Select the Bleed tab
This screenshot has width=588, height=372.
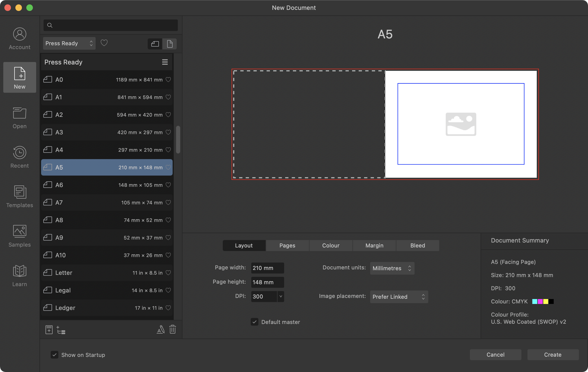417,245
